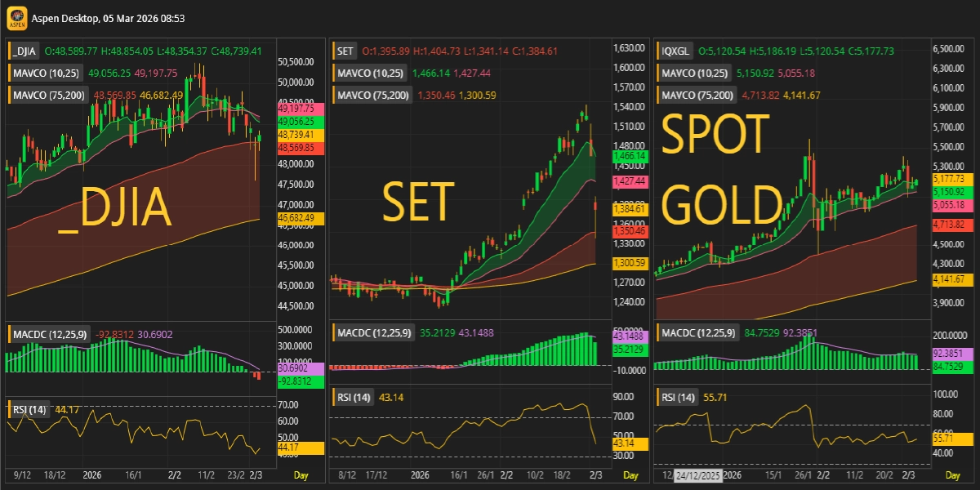Viewport: 980px width, 490px height.
Task: Click the 24/12/2025 date marker
Action: (697, 475)
